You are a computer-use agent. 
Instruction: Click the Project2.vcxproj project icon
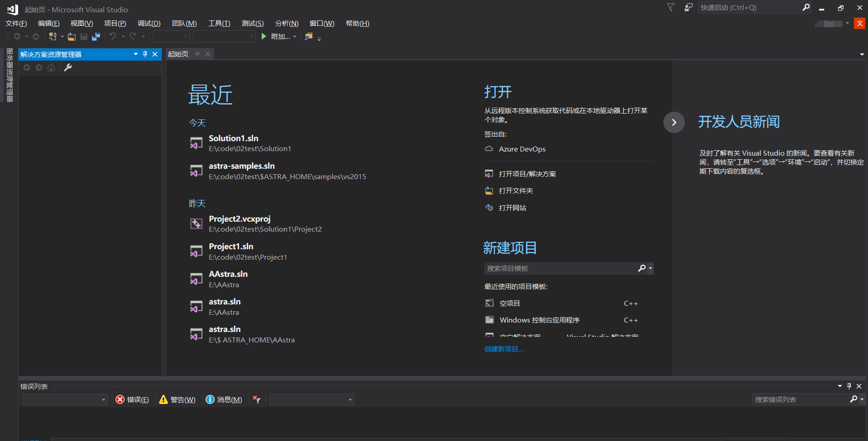(196, 223)
